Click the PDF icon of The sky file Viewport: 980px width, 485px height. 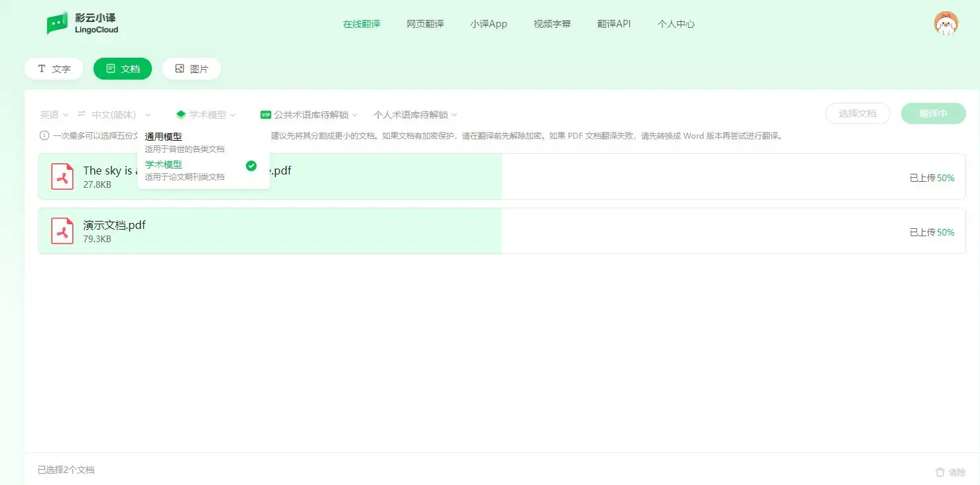(62, 176)
